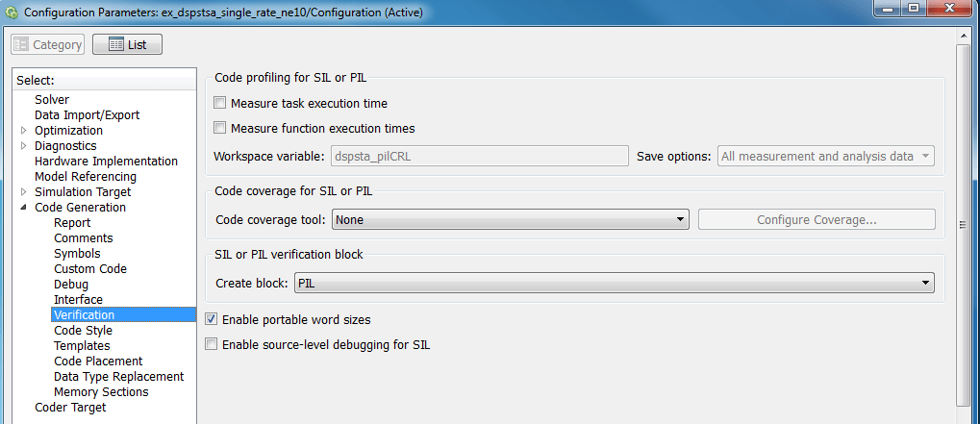
Task: Expand the Diagnostics tree node
Action: (x=24, y=146)
